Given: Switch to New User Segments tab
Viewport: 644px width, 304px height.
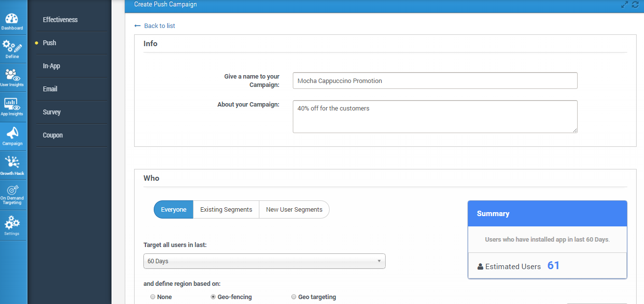Looking at the screenshot, I should coord(294,210).
